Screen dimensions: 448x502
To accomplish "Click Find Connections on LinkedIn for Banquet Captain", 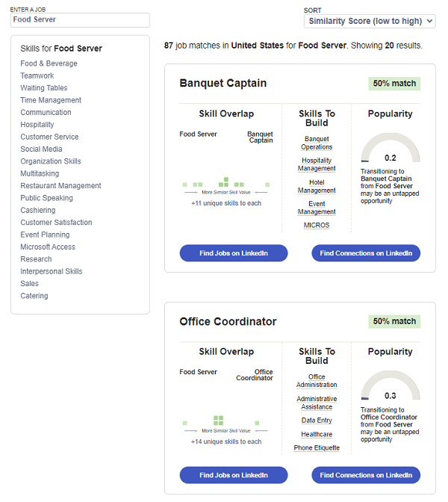I will click(366, 253).
